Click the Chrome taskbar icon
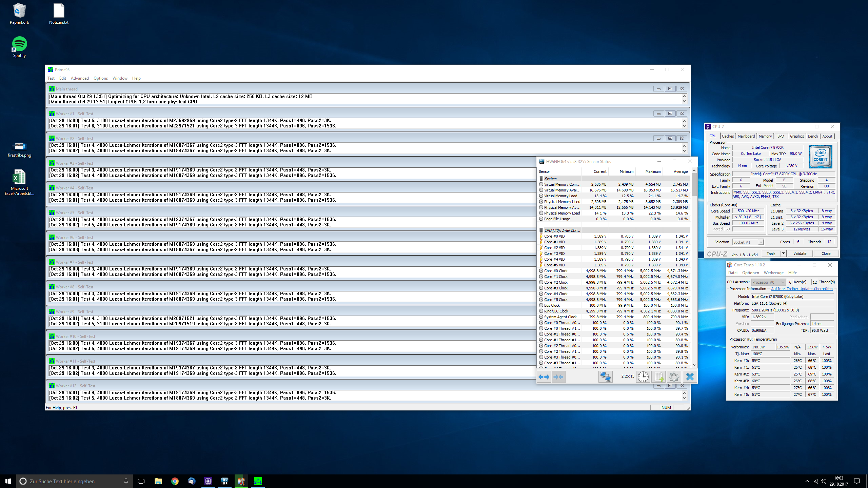 (175, 481)
